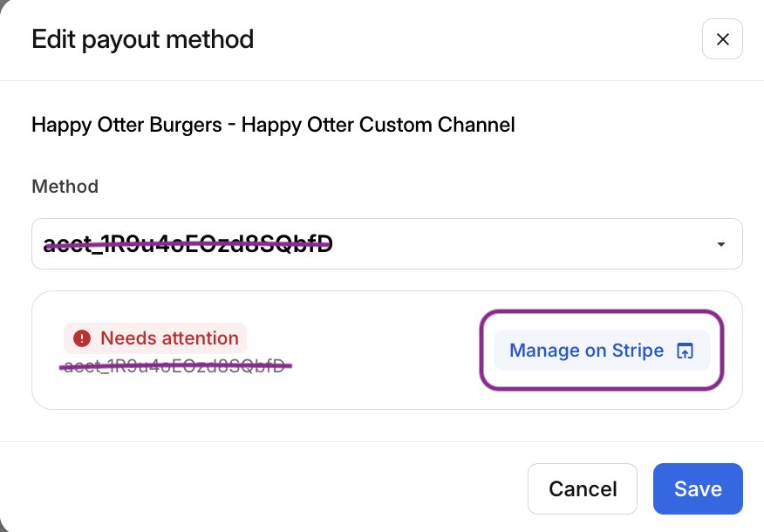Image resolution: width=764 pixels, height=532 pixels.
Task: Save the payout method changes
Action: (x=698, y=488)
